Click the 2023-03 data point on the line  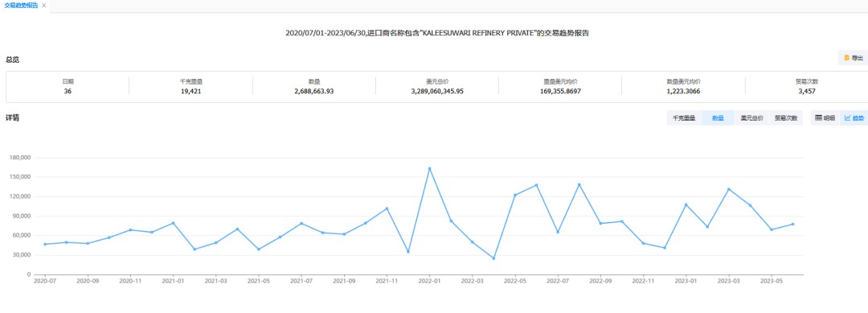(x=728, y=189)
